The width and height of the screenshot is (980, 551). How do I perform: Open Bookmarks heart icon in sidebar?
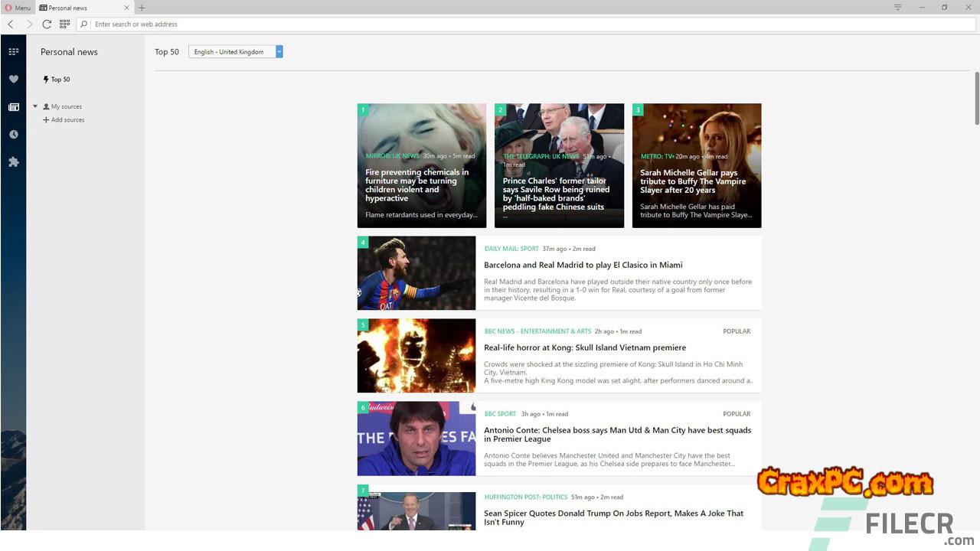pyautogui.click(x=13, y=80)
